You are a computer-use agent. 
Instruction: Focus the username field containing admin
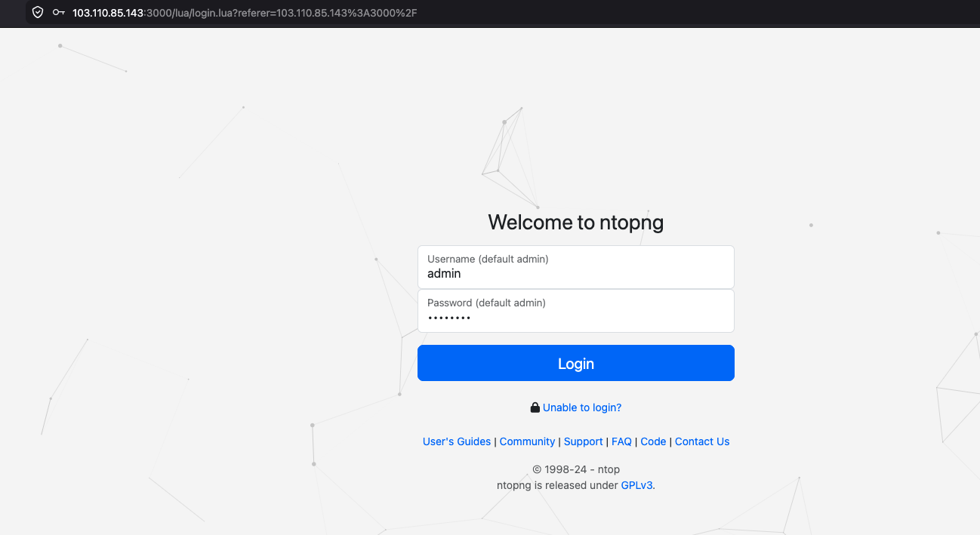(x=575, y=274)
